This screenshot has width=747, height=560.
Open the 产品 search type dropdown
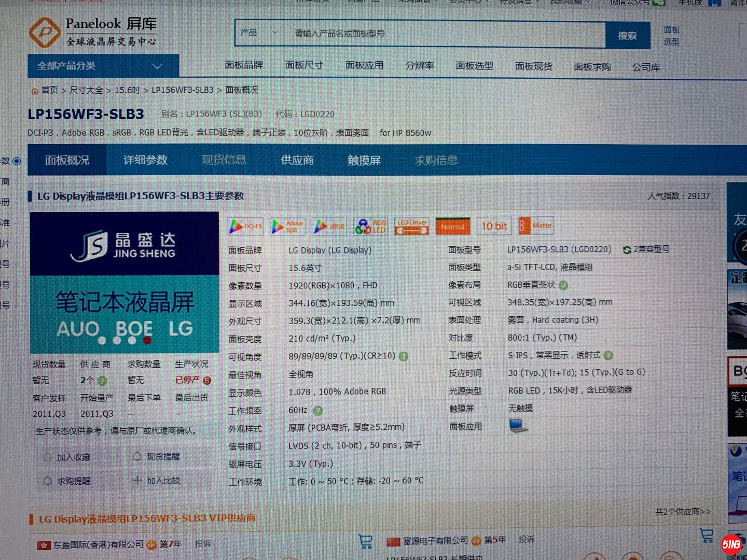point(259,33)
